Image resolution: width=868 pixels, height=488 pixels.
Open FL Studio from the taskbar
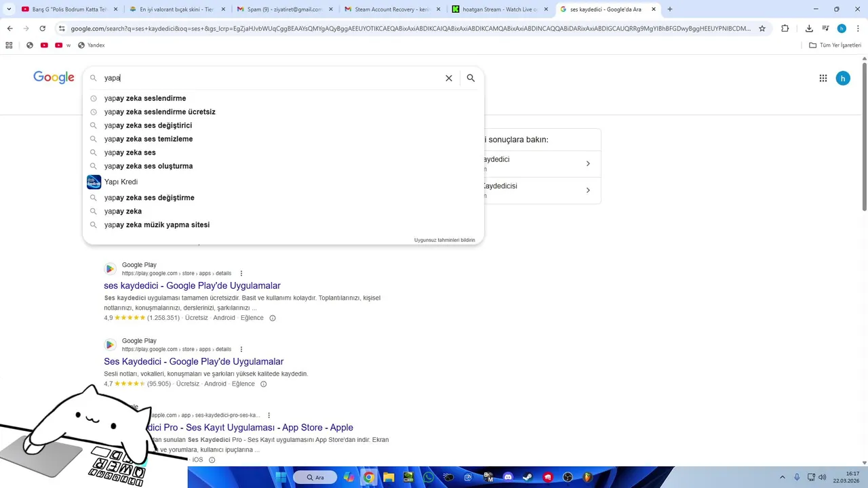click(587, 477)
